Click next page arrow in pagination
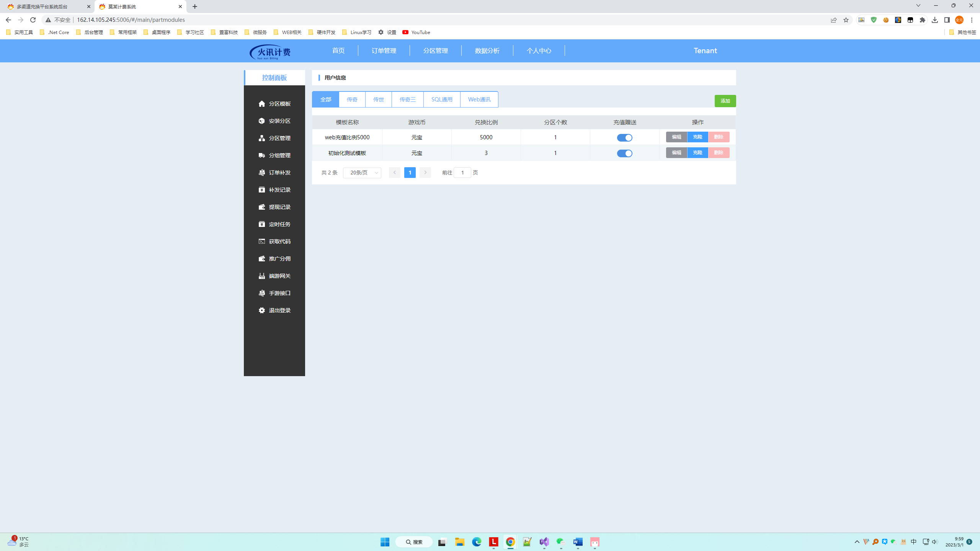The width and height of the screenshot is (980, 551). pyautogui.click(x=425, y=173)
